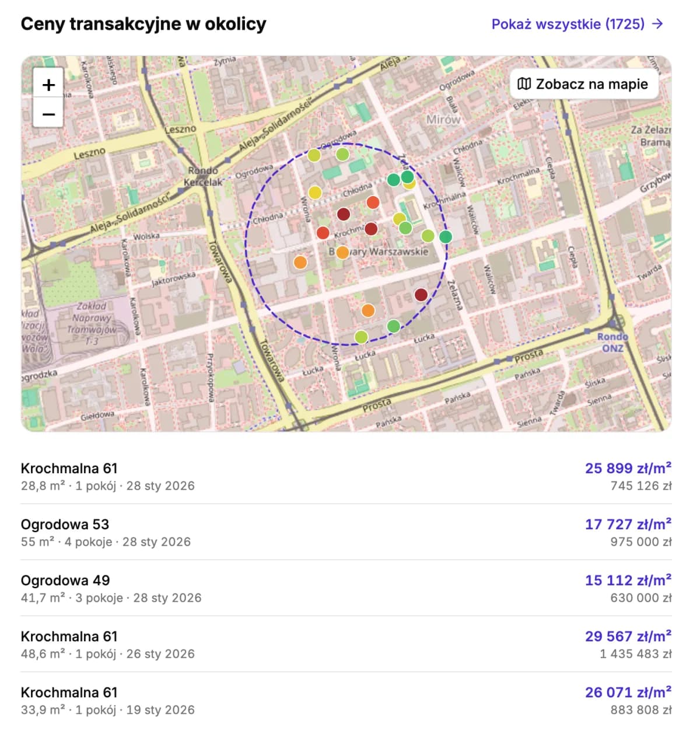Click price 15 112 zł/m²
This screenshot has height=747, width=700.
628,580
